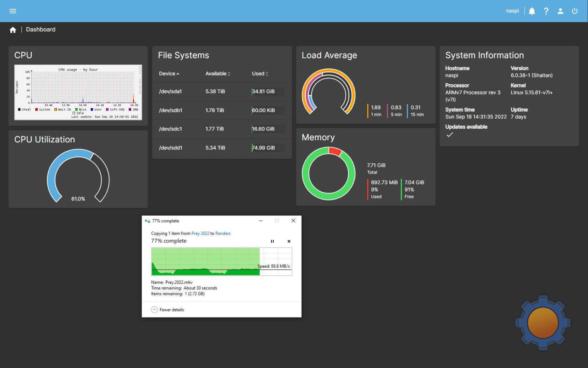Click the copy speed progress graph

pos(221,262)
